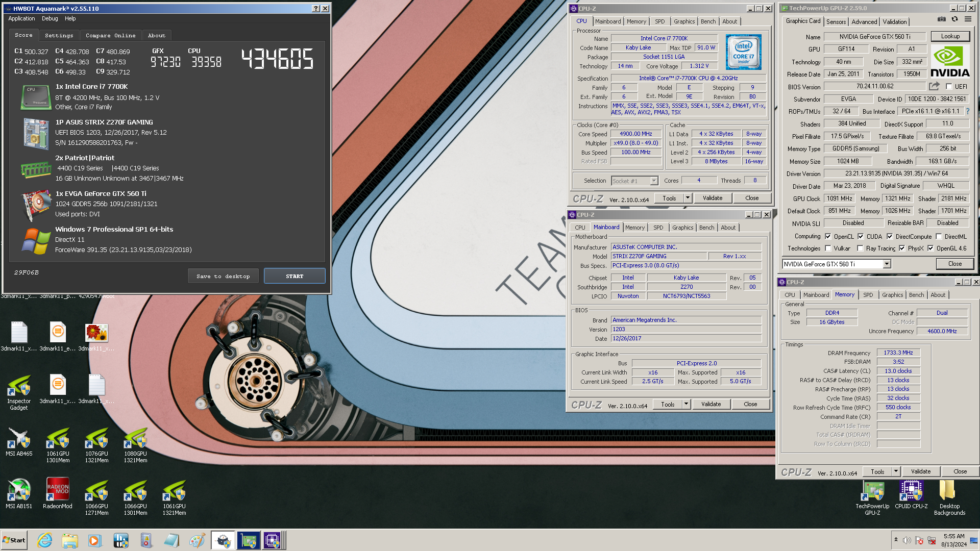The width and height of the screenshot is (980, 551).
Task: Show hidden system tray icons
Action: coord(896,540)
